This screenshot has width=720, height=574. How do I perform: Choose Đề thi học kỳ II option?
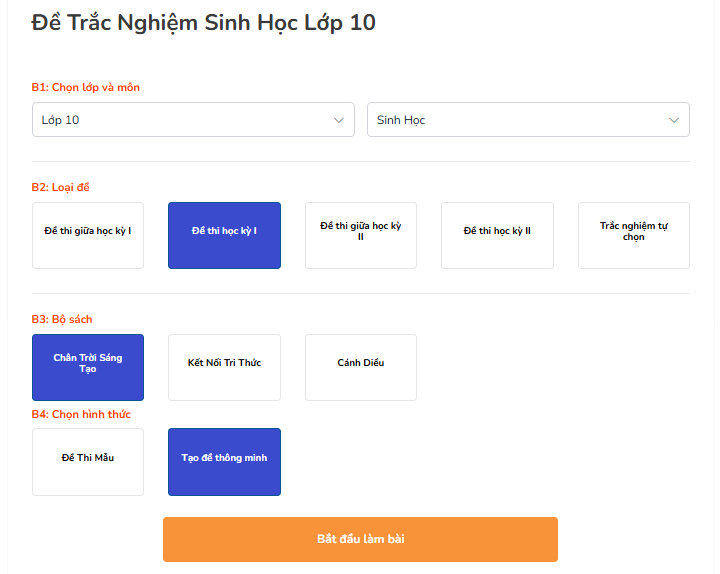(497, 236)
